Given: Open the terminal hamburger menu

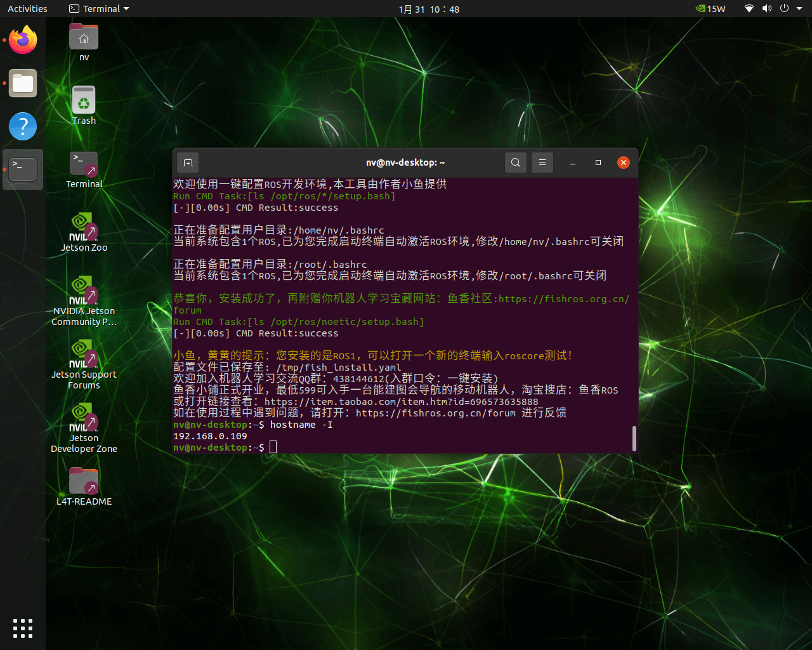Looking at the screenshot, I should (x=542, y=162).
